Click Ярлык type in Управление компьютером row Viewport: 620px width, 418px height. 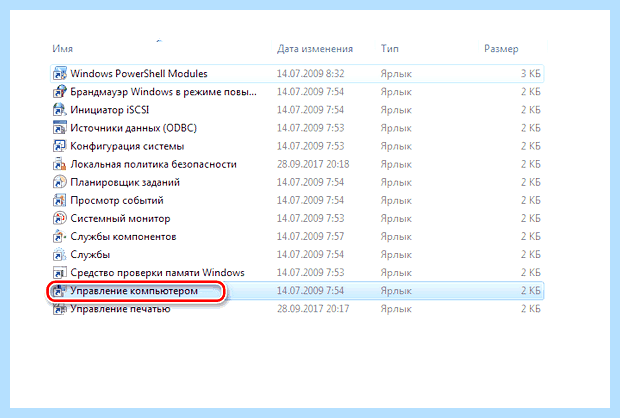396,291
